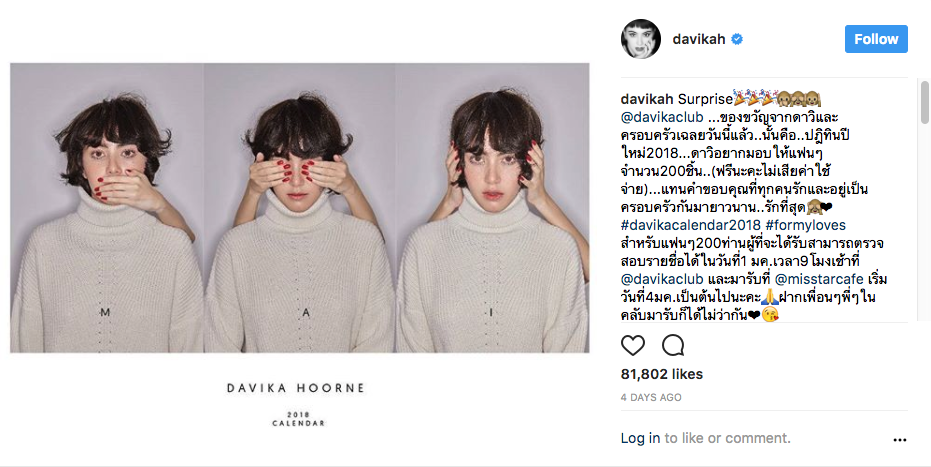This screenshot has width=931, height=467.
Task: Click the heart like icon
Action: 633,345
